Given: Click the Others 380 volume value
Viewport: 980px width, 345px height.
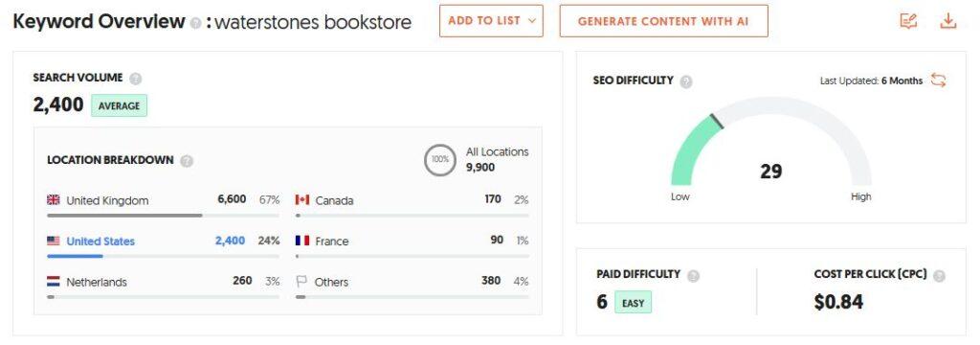Looking at the screenshot, I should tap(491, 281).
